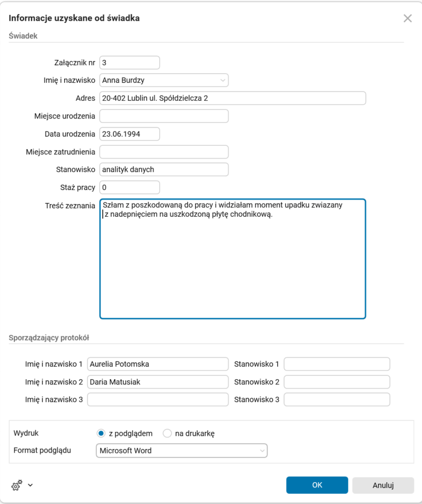Click the 'Załącznik nr' field
The height and width of the screenshot is (504, 422).
coord(129,62)
